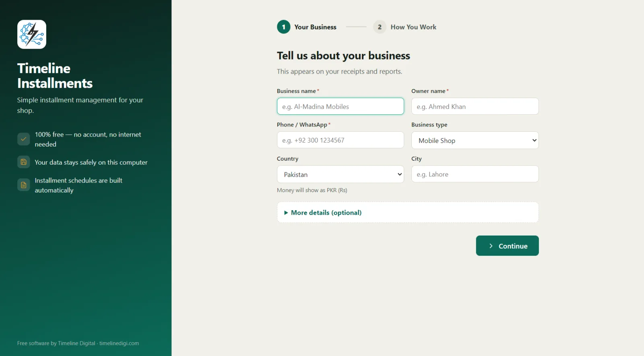Click the 'Timeline Installments' title text

55,76
